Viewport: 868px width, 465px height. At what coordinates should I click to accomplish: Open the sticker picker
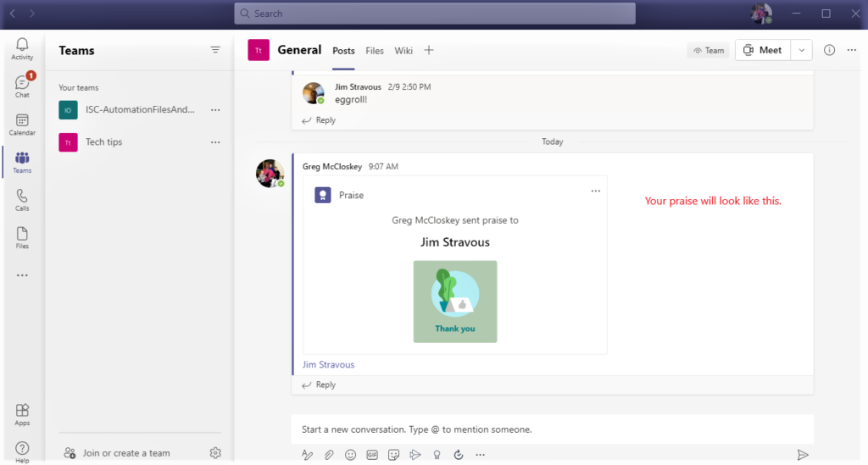393,455
